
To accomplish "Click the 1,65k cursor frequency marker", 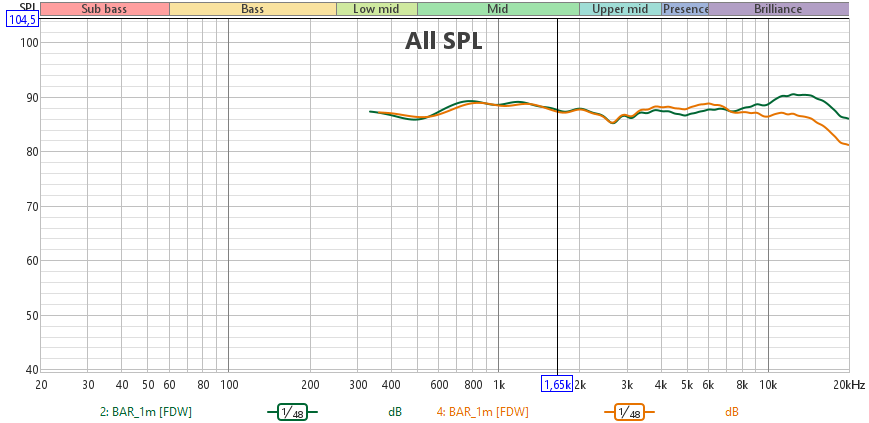I will [x=557, y=385].
